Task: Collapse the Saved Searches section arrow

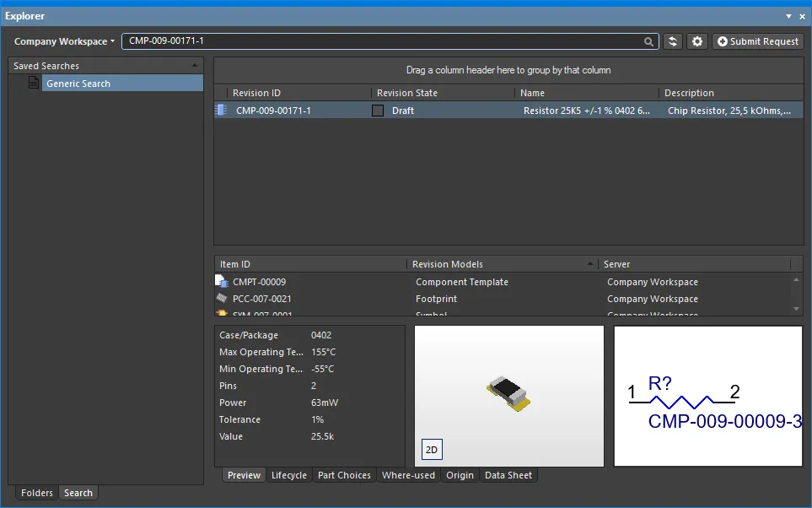Action: coord(195,66)
